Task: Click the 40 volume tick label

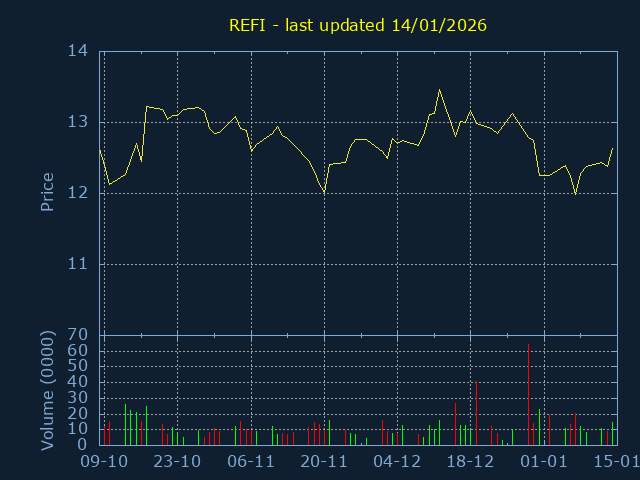Action: [78, 382]
